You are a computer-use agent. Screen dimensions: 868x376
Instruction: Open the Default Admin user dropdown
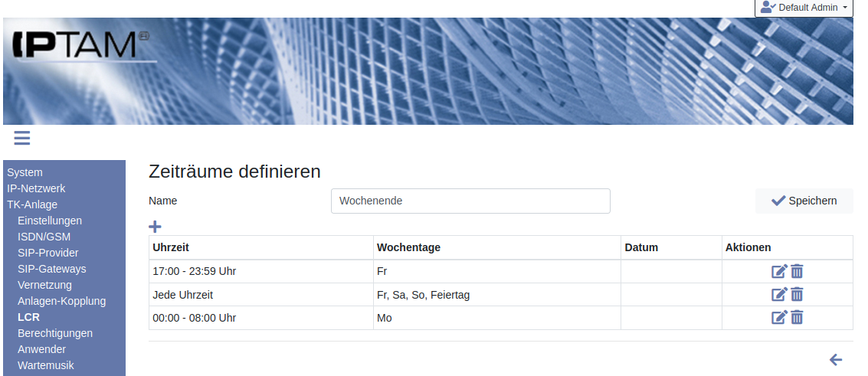(804, 8)
